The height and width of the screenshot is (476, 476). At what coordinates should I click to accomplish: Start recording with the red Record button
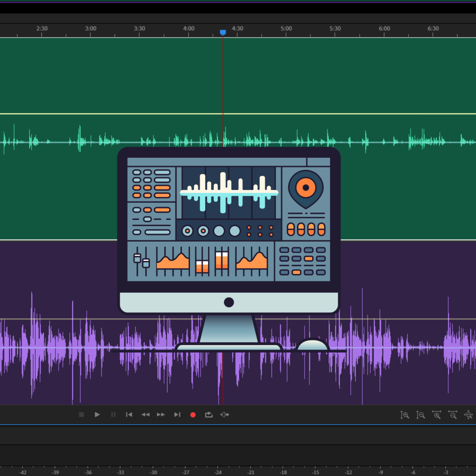point(193,415)
